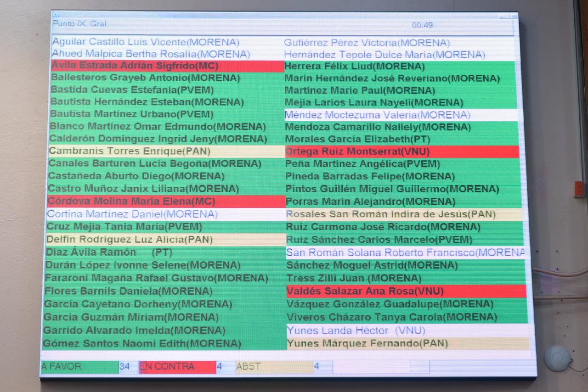Click the window icon in the title bar
Image resolution: width=588 pixels, height=392 pixels.
pos(55,15)
